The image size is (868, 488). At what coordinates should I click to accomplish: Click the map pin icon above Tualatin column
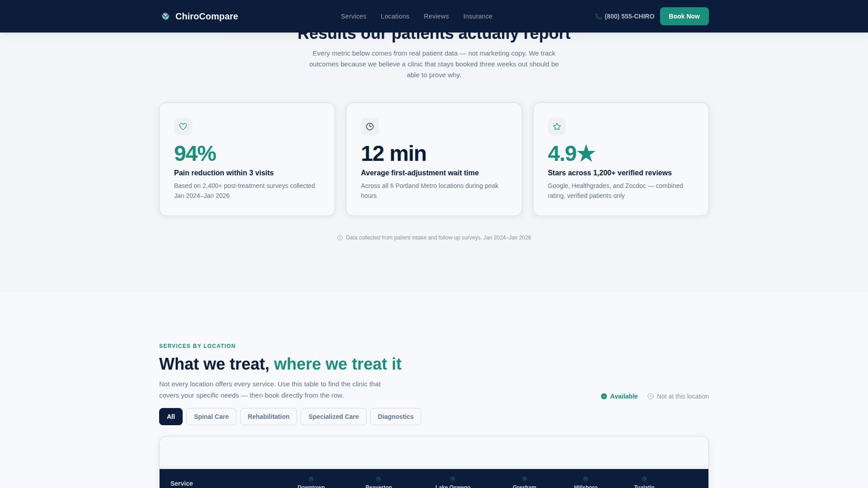(644, 479)
